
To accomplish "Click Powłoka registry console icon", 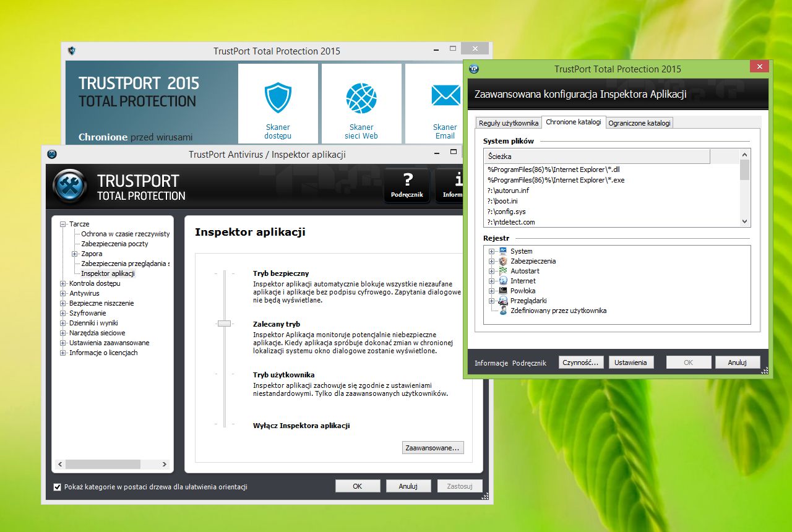I will click(x=503, y=291).
